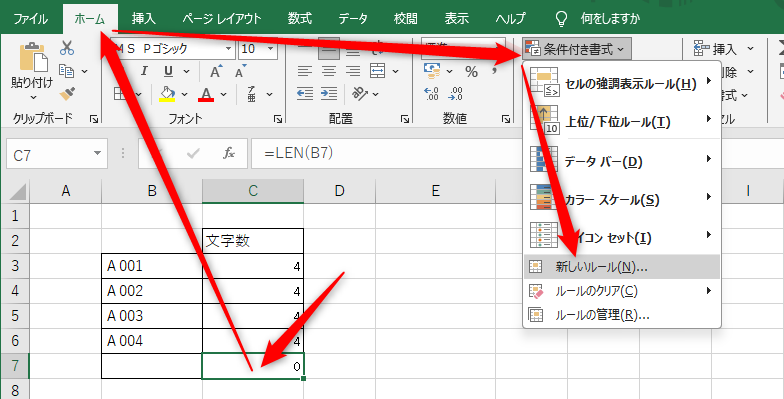
Task: Increase decimal places
Action: pos(431,94)
